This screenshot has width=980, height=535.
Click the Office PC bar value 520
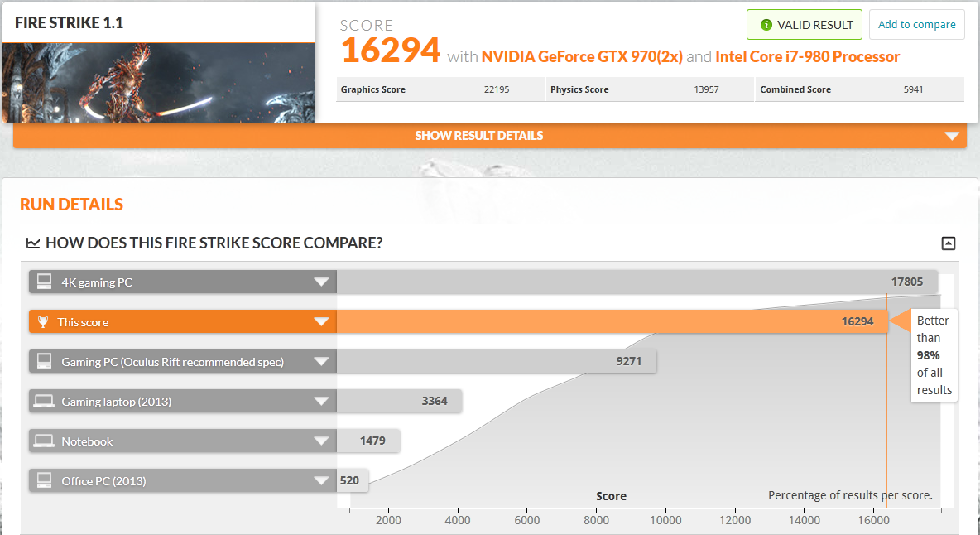click(x=349, y=480)
